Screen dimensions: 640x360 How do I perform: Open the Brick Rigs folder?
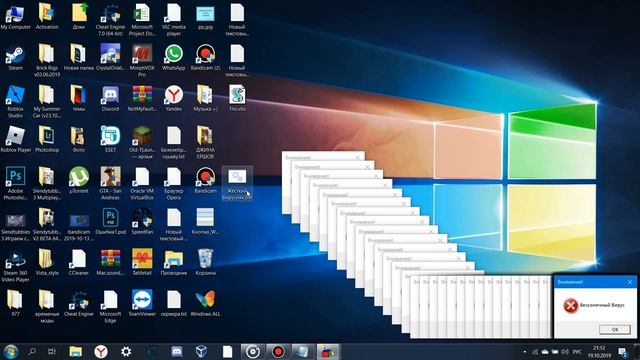47,60
